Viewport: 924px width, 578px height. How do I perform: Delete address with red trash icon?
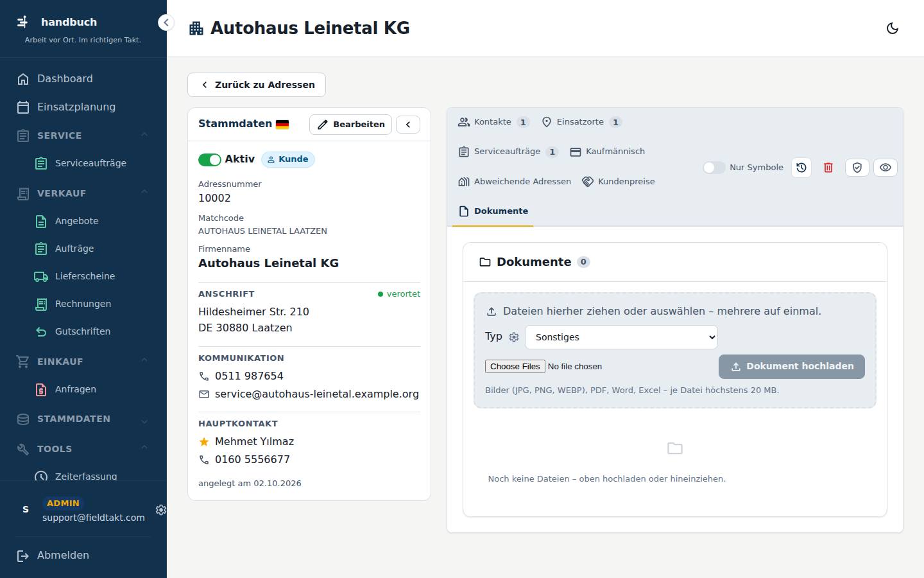[828, 168]
